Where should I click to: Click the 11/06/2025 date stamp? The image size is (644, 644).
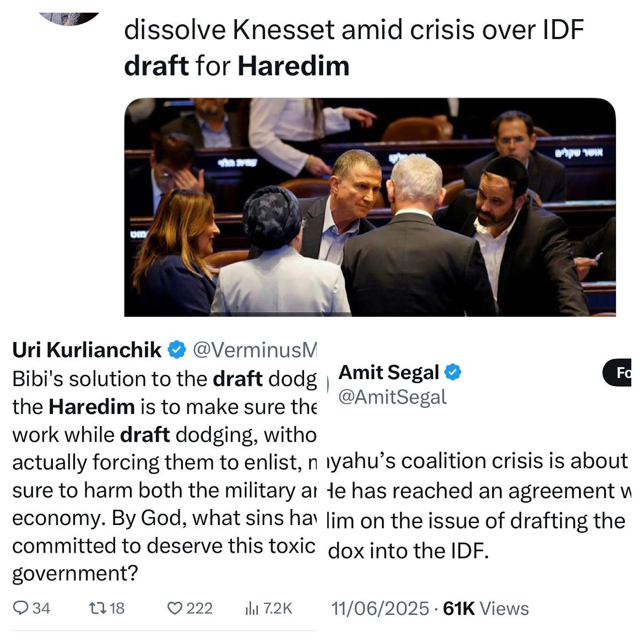[380, 608]
